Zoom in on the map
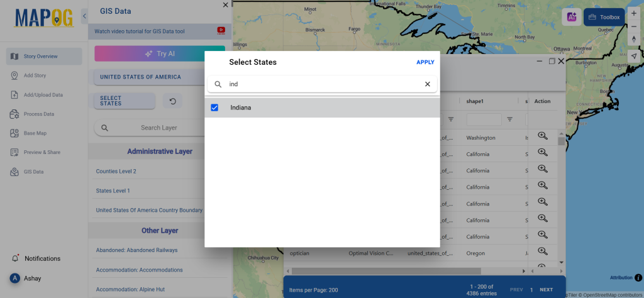The width and height of the screenshot is (644, 298). coord(634,14)
